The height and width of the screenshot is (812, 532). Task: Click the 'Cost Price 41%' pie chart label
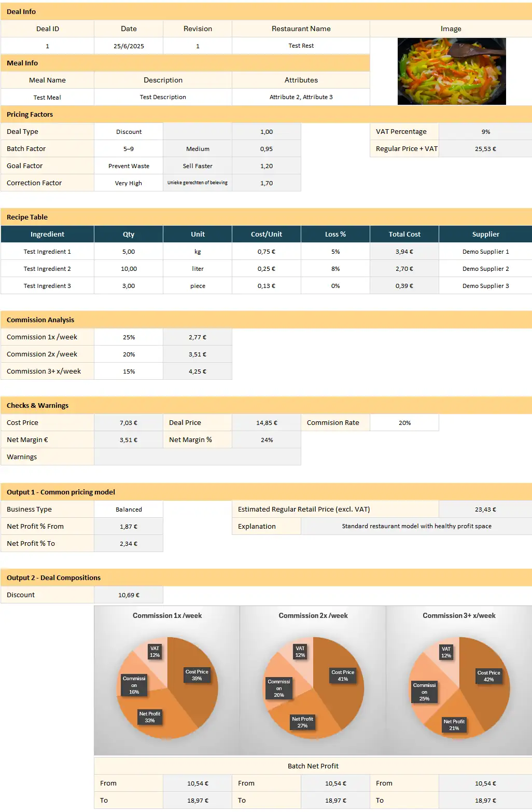click(343, 676)
